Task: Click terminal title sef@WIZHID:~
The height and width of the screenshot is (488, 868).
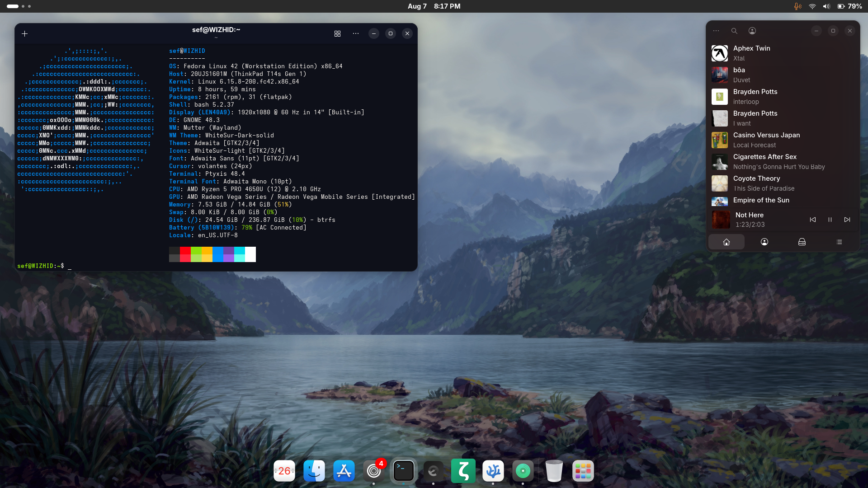Action: coord(216,30)
